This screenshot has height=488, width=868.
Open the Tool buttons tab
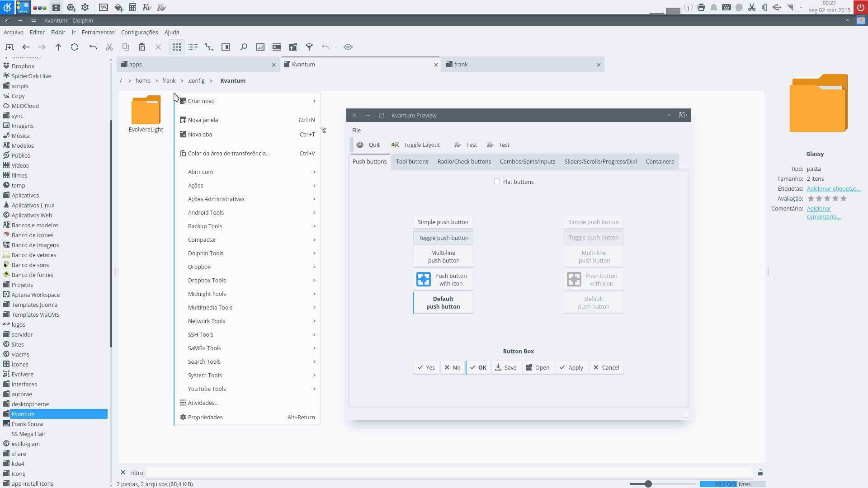[x=412, y=162]
